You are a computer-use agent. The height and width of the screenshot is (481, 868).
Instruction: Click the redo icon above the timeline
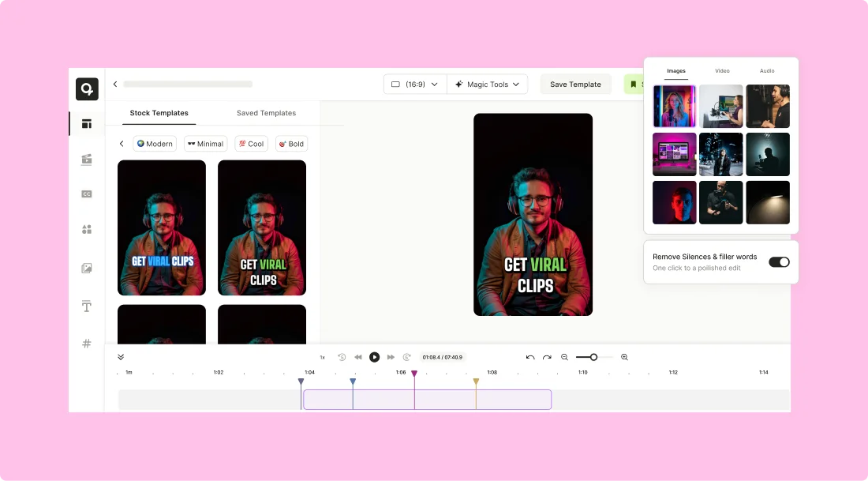[546, 357]
